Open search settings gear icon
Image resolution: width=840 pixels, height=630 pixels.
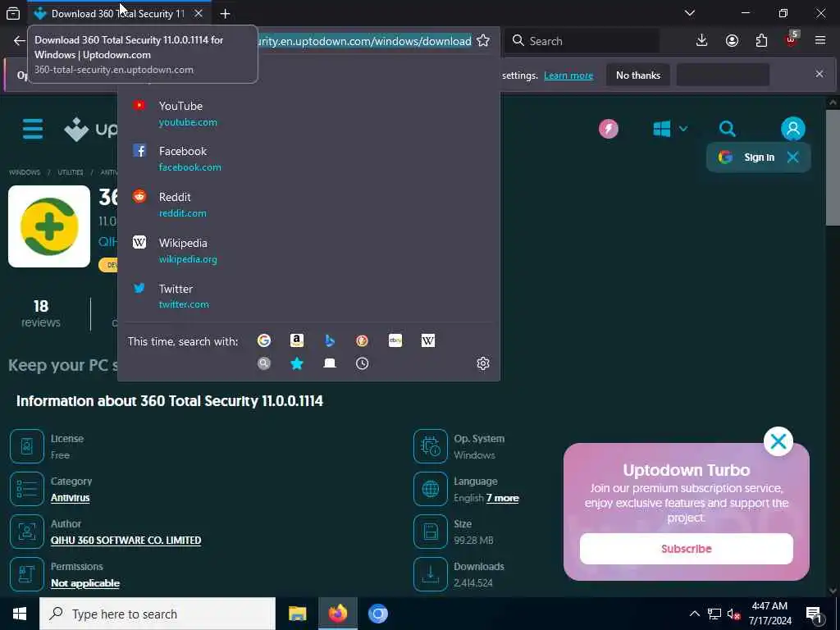[482, 363]
